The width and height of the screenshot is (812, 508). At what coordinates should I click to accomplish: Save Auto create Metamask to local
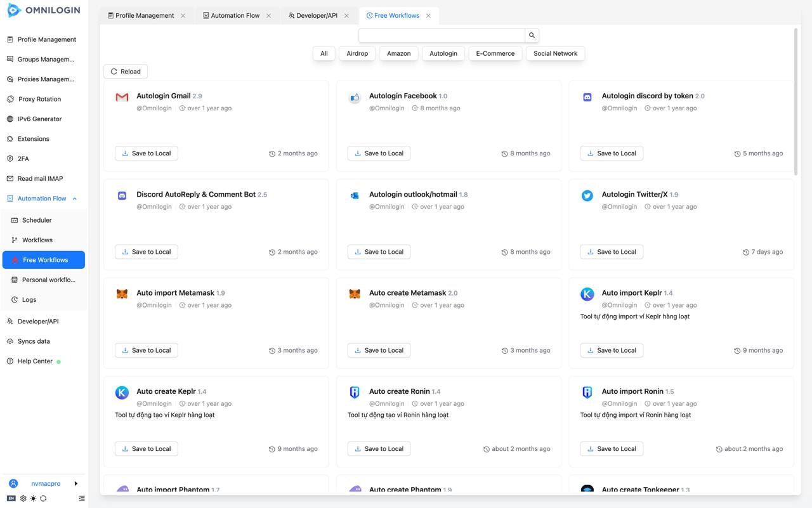tap(379, 351)
